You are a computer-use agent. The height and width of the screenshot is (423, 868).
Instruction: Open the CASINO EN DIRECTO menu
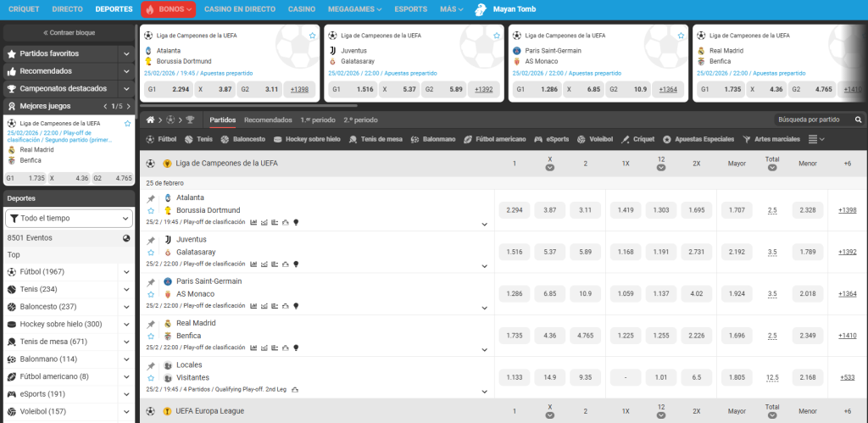click(x=239, y=9)
